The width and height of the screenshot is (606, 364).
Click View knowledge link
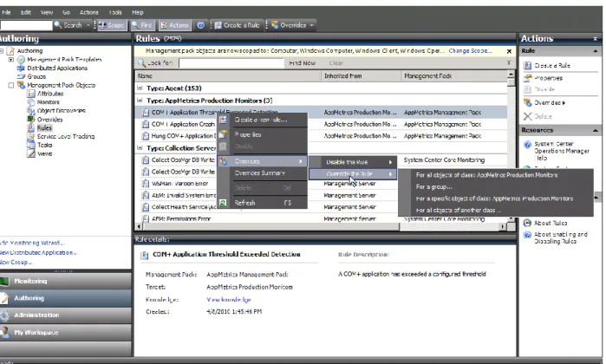click(228, 300)
